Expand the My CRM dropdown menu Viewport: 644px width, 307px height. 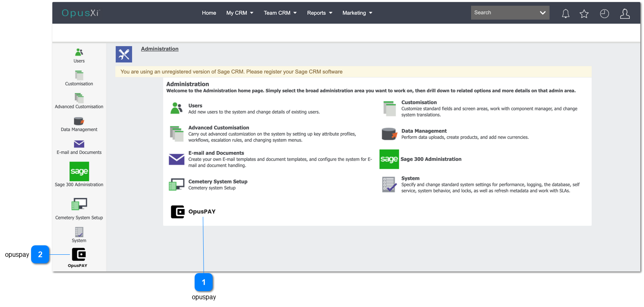[x=240, y=13]
